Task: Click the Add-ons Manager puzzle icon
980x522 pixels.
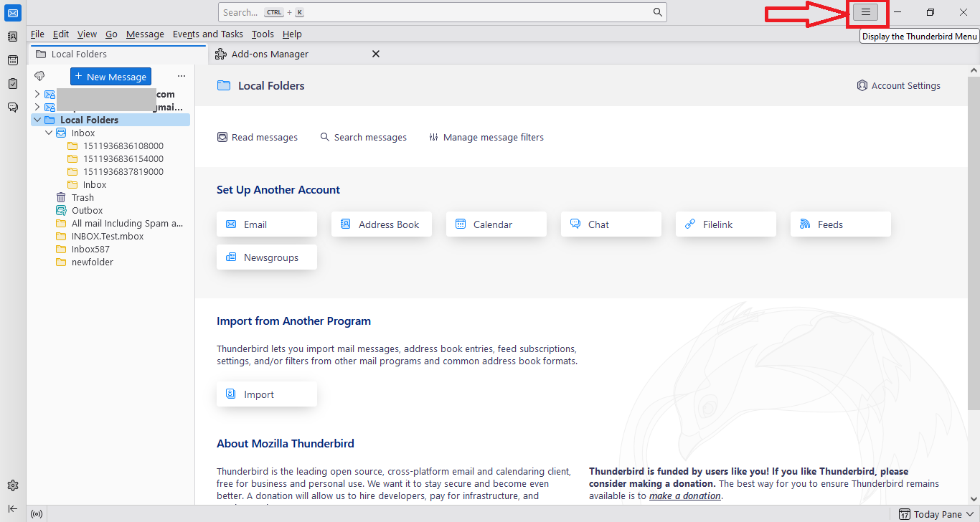Action: 221,54
